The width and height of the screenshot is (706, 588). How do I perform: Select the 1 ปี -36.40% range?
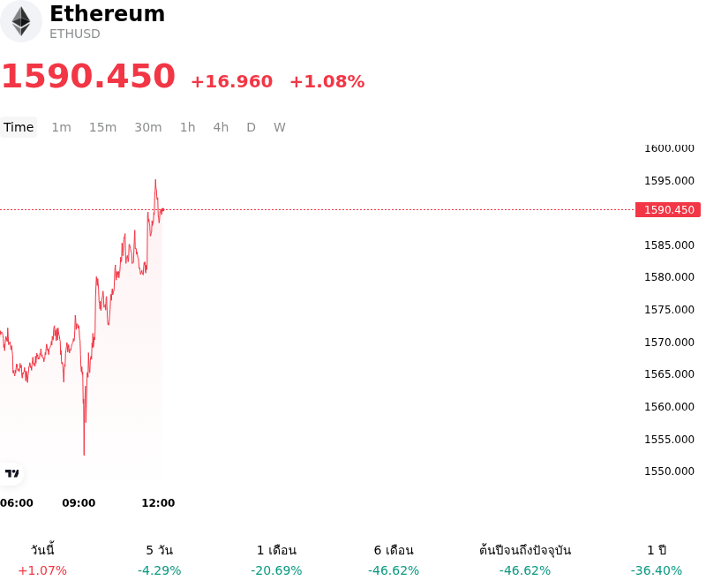pos(657,560)
